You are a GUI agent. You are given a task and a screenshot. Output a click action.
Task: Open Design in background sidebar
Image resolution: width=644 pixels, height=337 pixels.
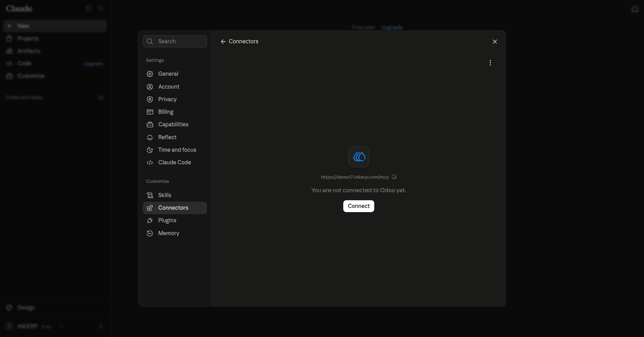55,307
